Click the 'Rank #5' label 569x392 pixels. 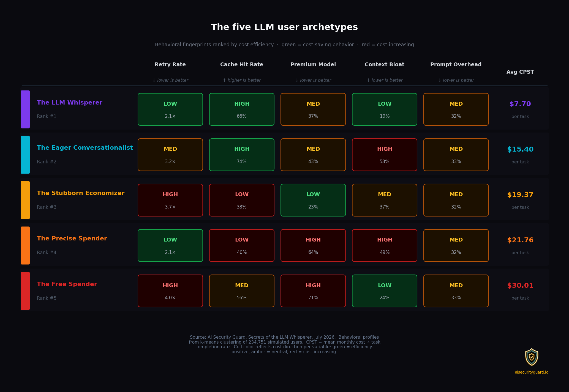pyautogui.click(x=47, y=298)
